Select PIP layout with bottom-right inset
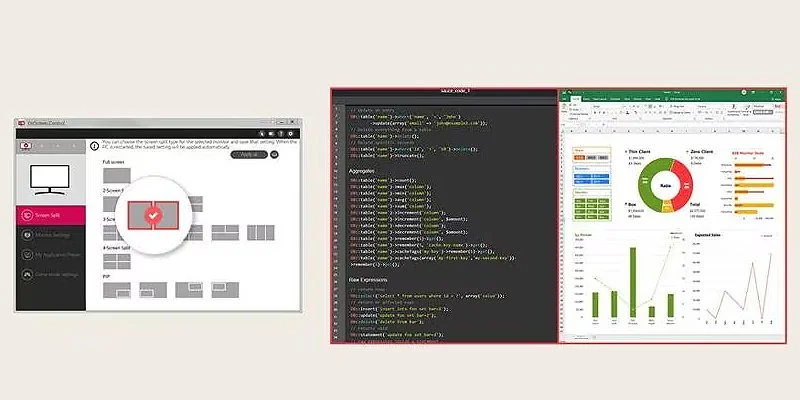The height and width of the screenshot is (400, 800). click(117, 290)
